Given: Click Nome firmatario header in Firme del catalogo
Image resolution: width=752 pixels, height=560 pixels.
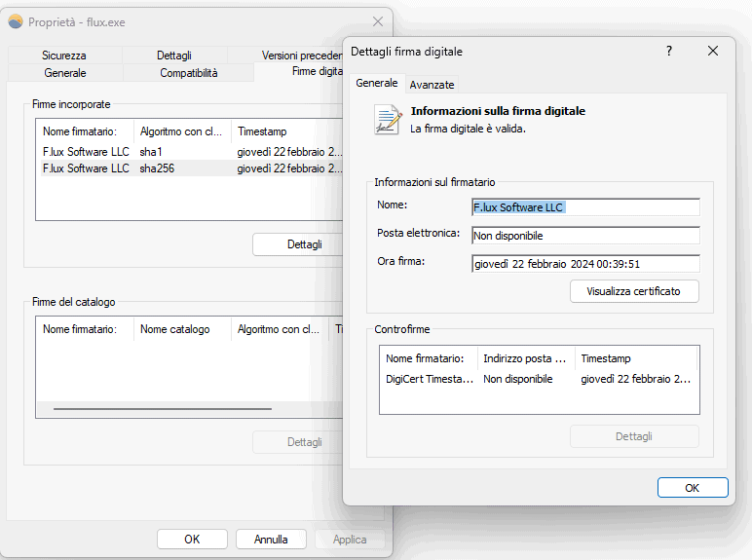Looking at the screenshot, I should [x=85, y=329].
